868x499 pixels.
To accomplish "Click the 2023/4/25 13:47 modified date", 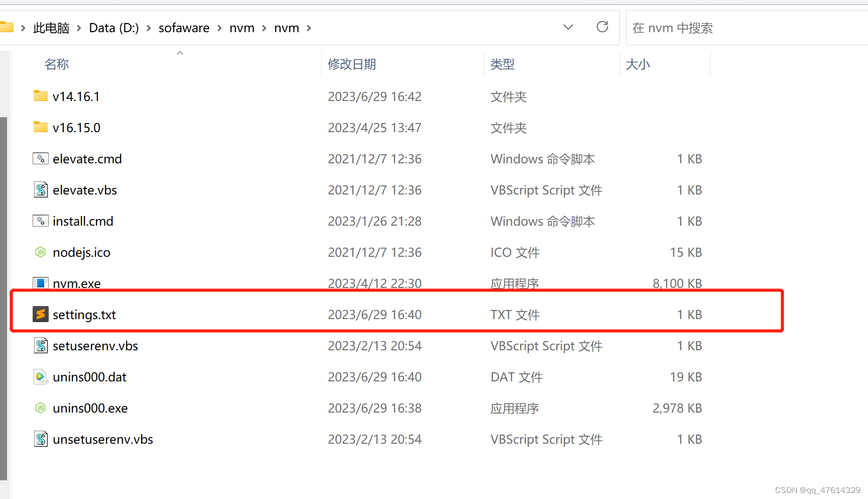I will click(x=375, y=128).
